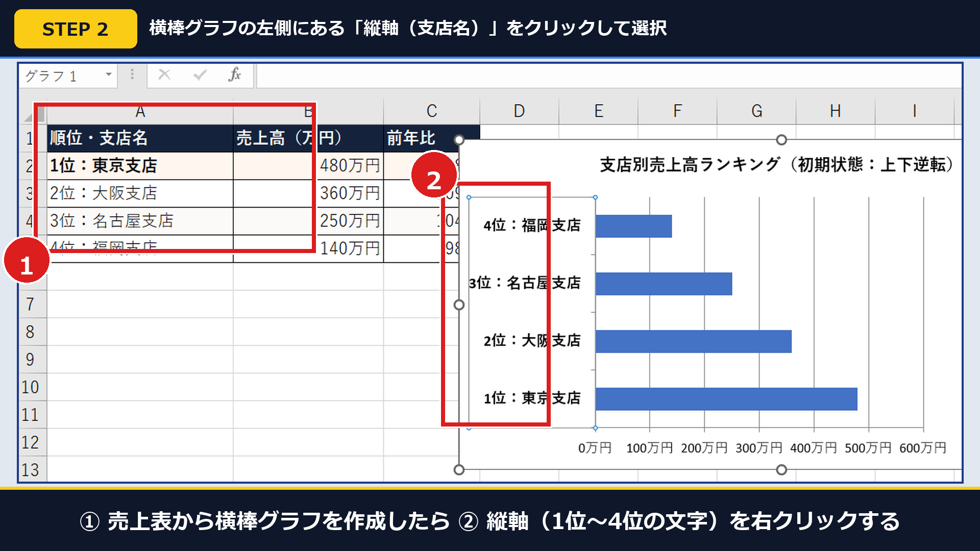This screenshot has width=980, height=551.
Task: Select column G header
Action: [756, 111]
